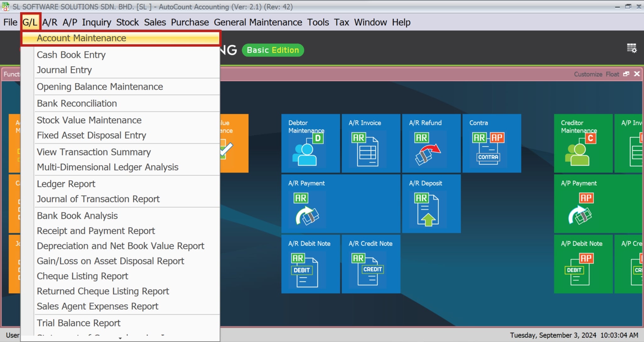The height and width of the screenshot is (342, 644).
Task: Select Bank Reconciliation menu entry
Action: click(x=77, y=103)
